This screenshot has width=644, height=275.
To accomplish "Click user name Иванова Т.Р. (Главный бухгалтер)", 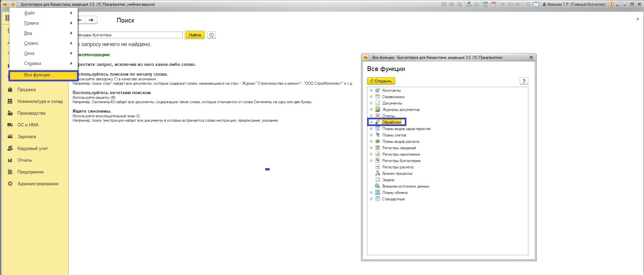I will 574,4.
